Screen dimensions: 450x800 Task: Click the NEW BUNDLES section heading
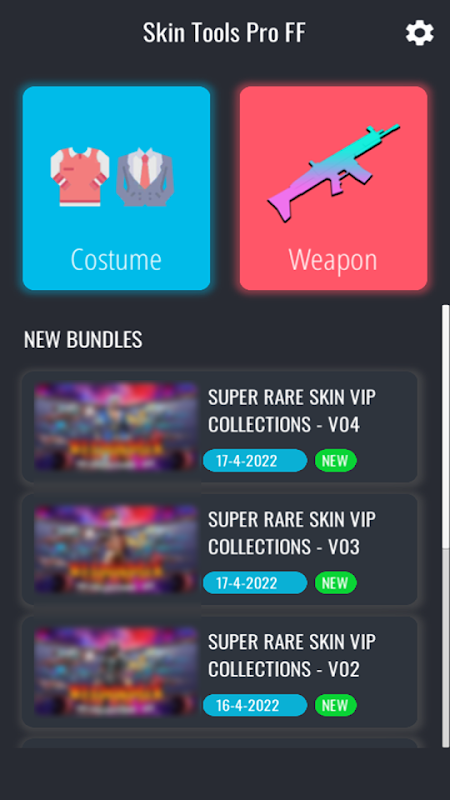[x=83, y=340]
